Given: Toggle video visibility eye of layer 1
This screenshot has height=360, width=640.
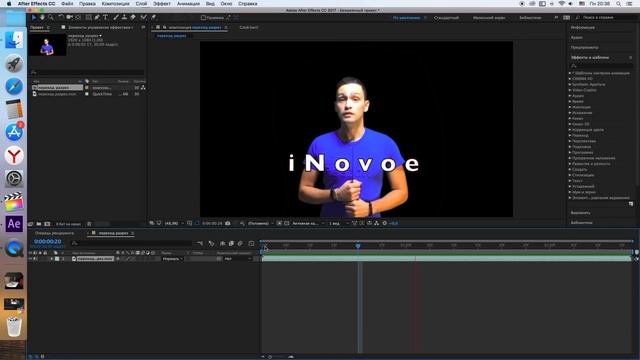Looking at the screenshot, I should tap(30, 259).
